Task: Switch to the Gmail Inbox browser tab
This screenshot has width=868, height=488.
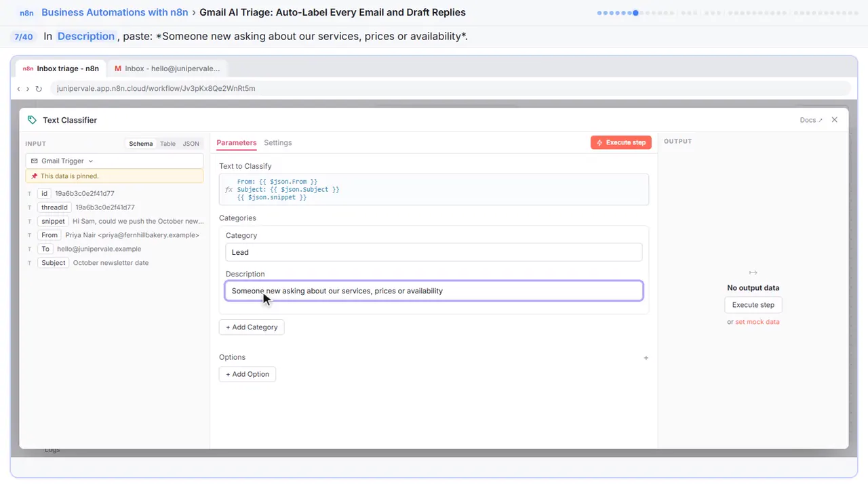Action: [167, 68]
